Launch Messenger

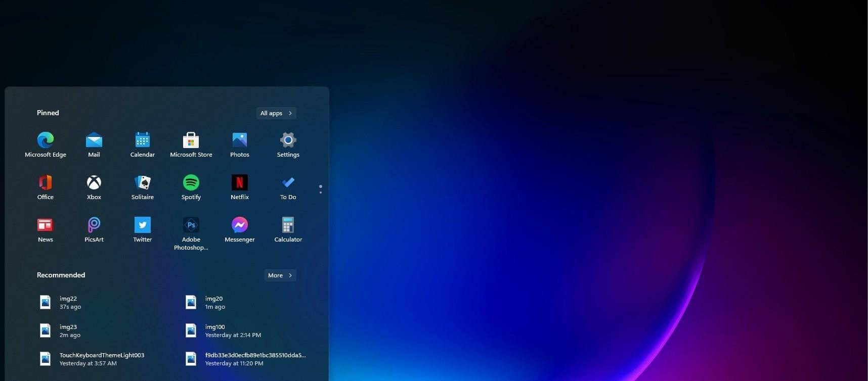(240, 229)
